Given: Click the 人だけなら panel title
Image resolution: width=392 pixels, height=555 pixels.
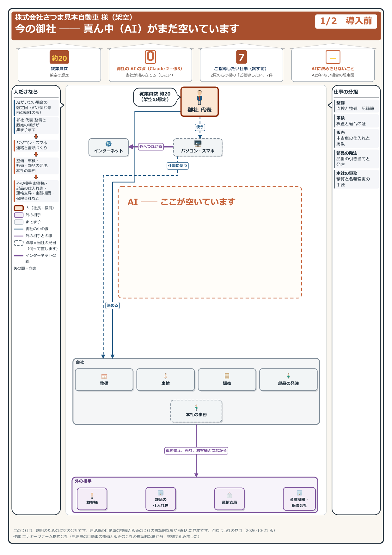Looking at the screenshot, I should [x=26, y=92].
